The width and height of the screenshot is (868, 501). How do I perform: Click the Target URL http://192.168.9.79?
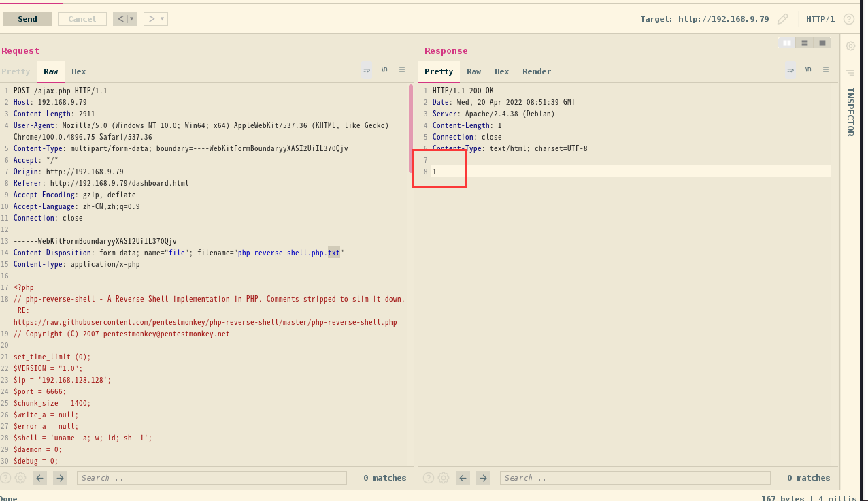pos(724,19)
